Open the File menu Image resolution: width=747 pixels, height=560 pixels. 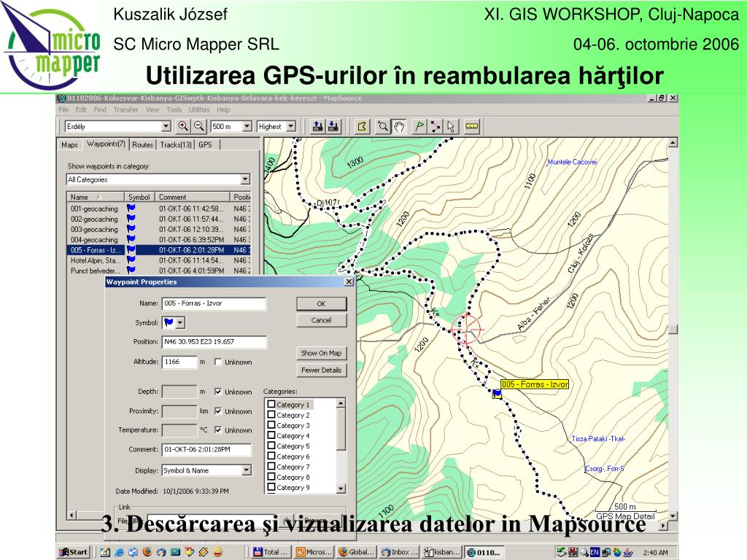coord(63,109)
